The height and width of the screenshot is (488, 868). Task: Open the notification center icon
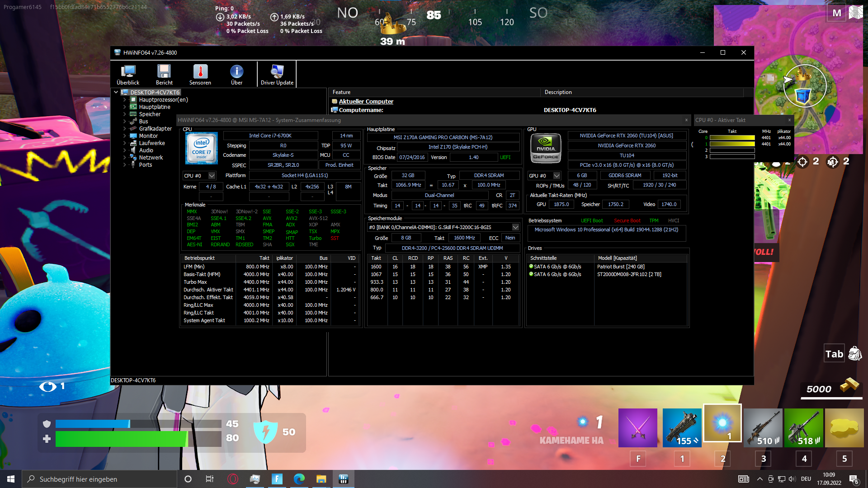pos(854,479)
